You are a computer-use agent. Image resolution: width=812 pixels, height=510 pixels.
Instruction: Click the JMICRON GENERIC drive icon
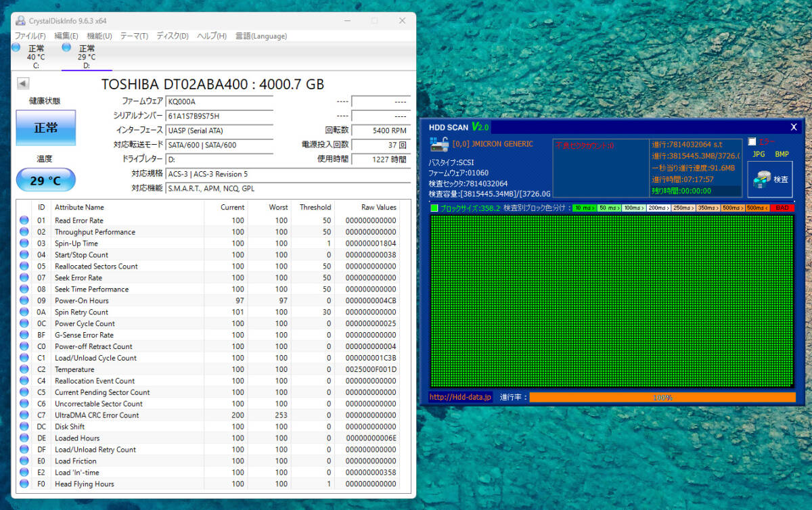coord(439,144)
